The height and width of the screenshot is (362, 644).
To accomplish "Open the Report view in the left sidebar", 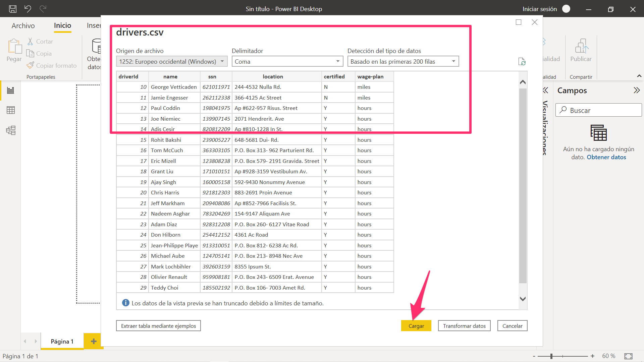I will (x=11, y=90).
